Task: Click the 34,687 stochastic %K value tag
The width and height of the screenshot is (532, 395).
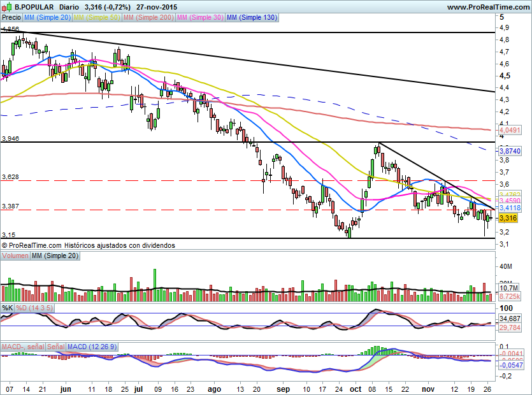Action: (x=510, y=319)
